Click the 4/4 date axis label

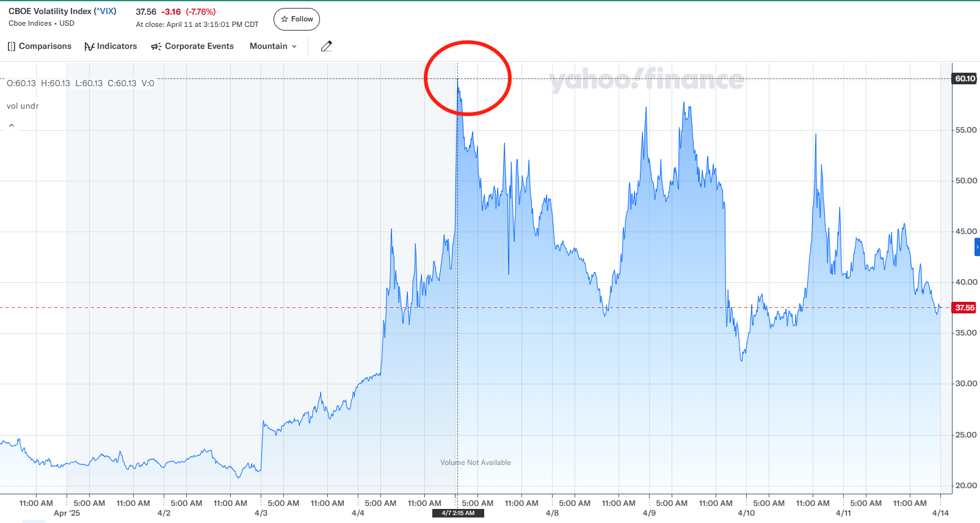358,513
